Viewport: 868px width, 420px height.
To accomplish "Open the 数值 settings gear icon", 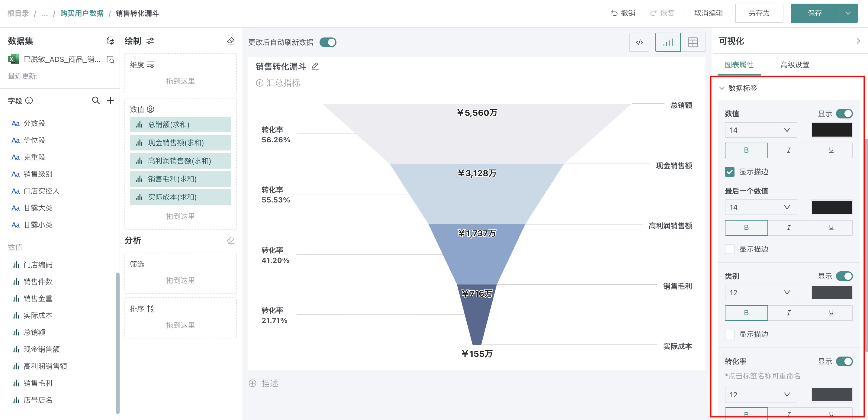I will click(151, 109).
